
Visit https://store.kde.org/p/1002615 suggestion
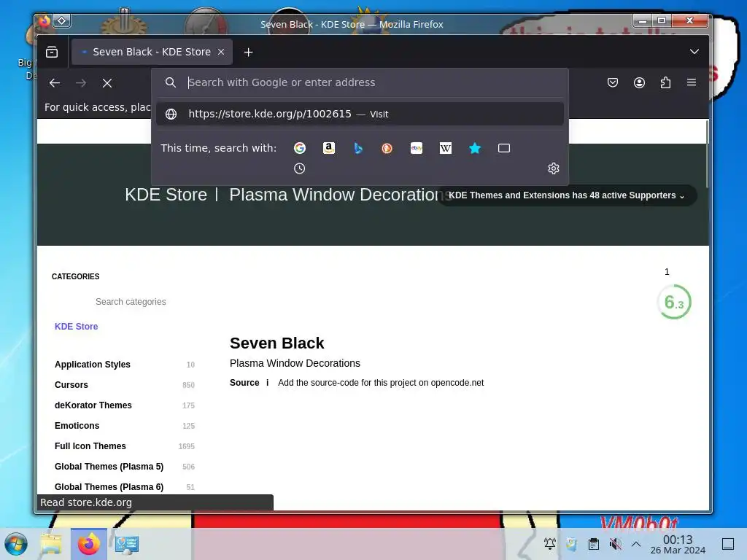(x=360, y=114)
